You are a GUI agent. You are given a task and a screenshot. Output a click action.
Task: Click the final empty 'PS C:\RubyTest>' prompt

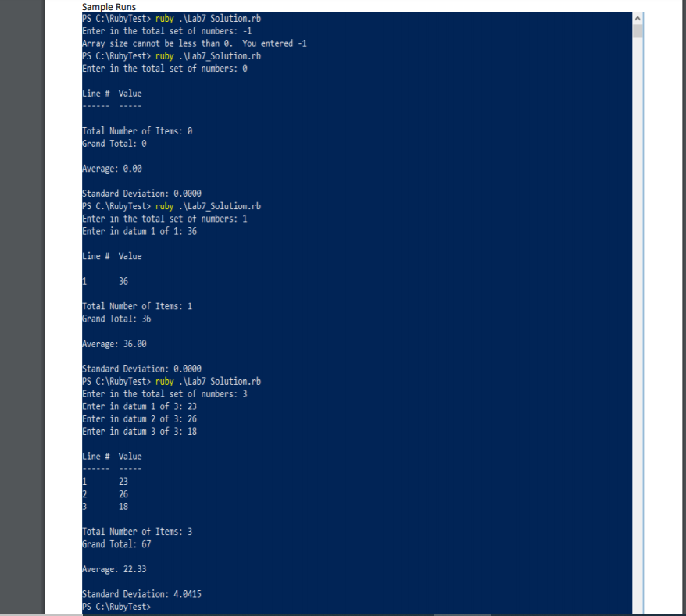pos(116,607)
